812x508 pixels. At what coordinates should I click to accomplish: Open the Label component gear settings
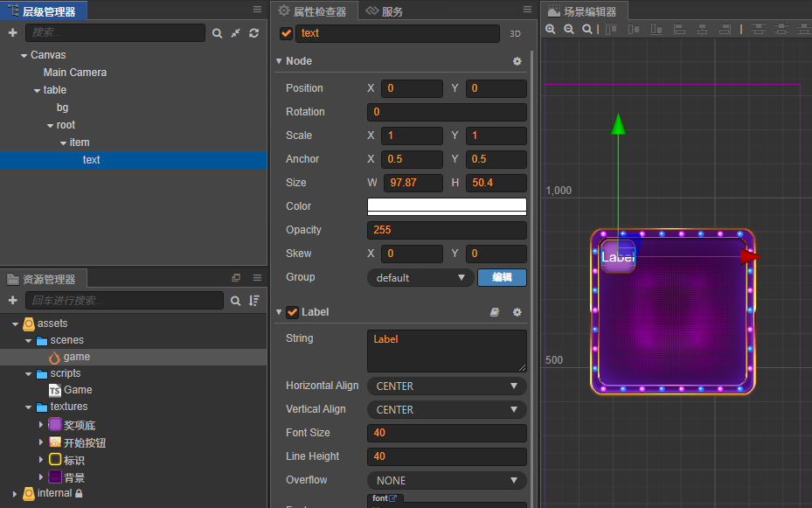click(517, 312)
